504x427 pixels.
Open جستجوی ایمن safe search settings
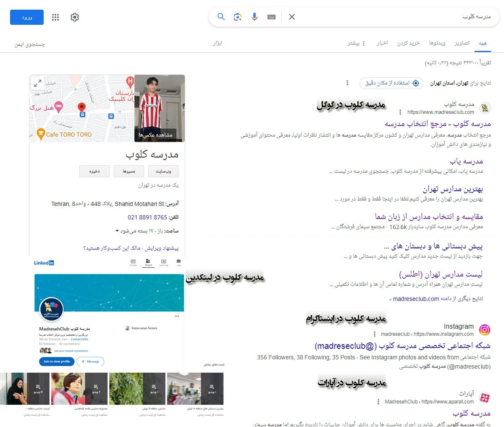[x=29, y=44]
